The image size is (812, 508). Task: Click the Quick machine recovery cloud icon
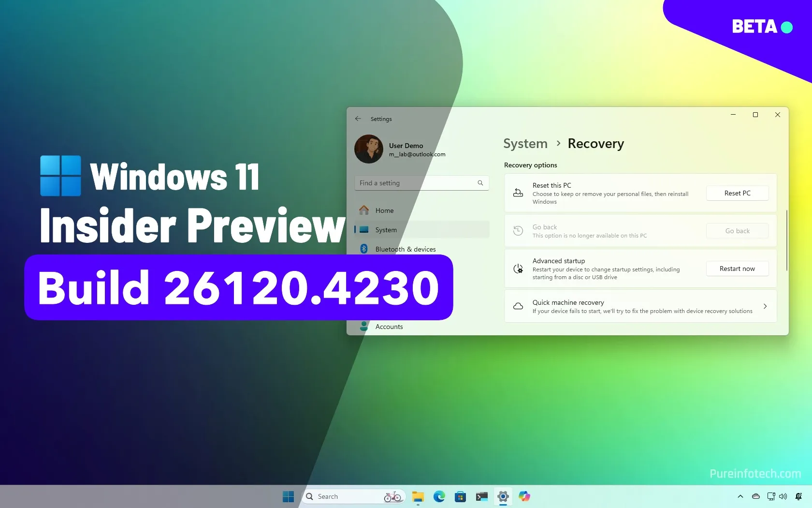point(518,306)
